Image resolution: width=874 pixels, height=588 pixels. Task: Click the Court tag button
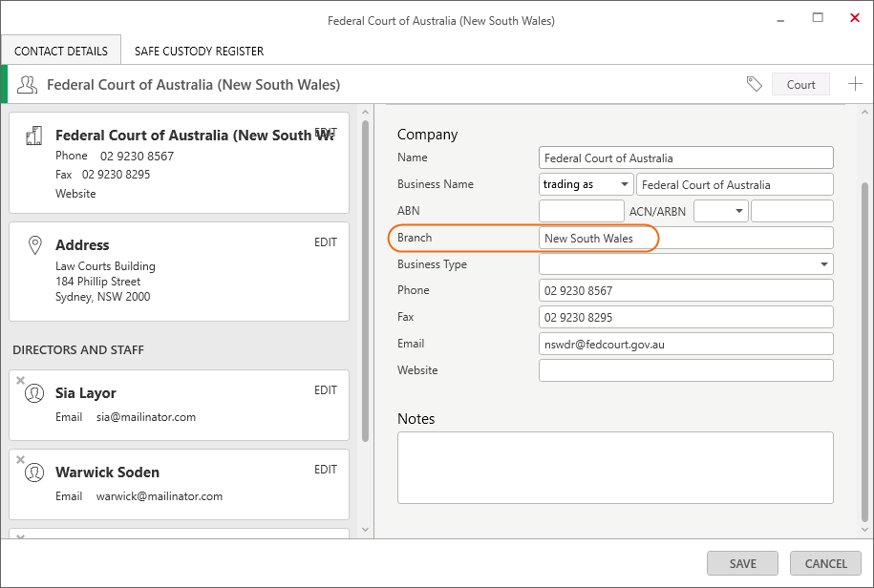point(801,84)
